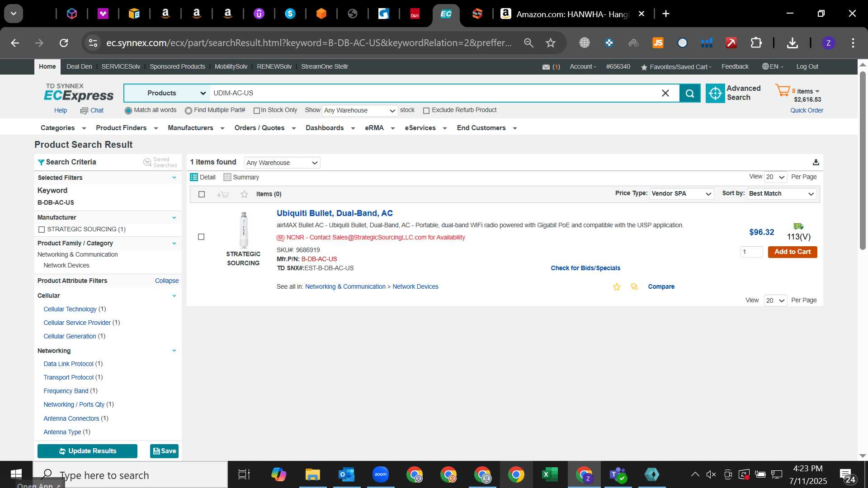Collapse the Manufacturer filter section
This screenshot has height=488, width=868.
tap(174, 218)
